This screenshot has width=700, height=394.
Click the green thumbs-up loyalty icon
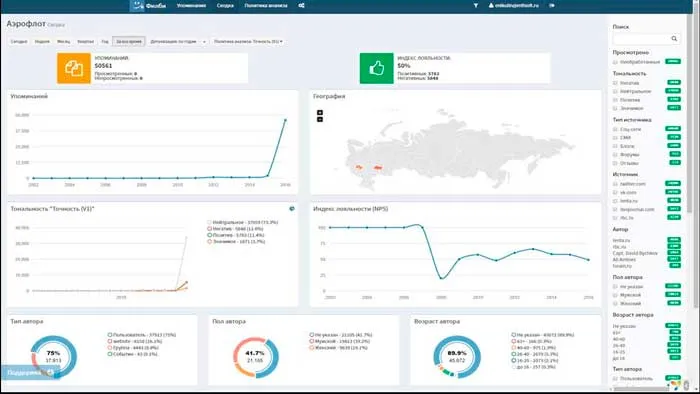coord(377,68)
